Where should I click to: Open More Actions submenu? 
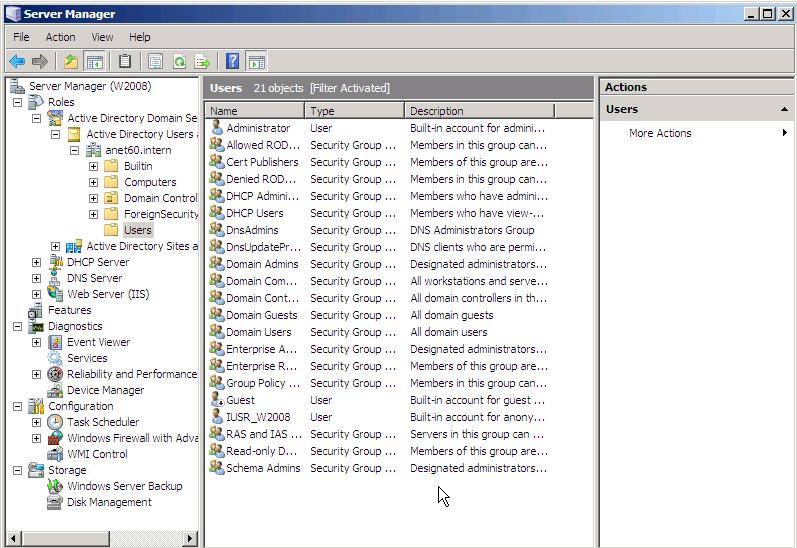pyautogui.click(x=660, y=133)
